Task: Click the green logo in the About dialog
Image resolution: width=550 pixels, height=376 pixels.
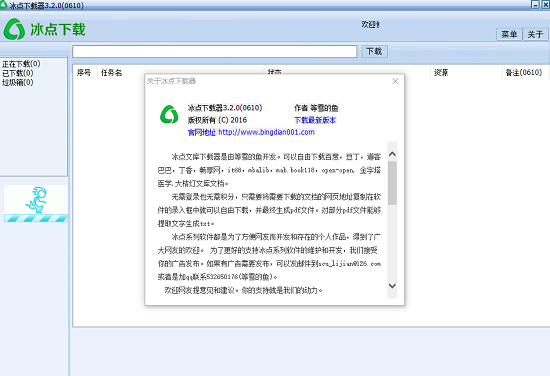Action: (x=169, y=114)
